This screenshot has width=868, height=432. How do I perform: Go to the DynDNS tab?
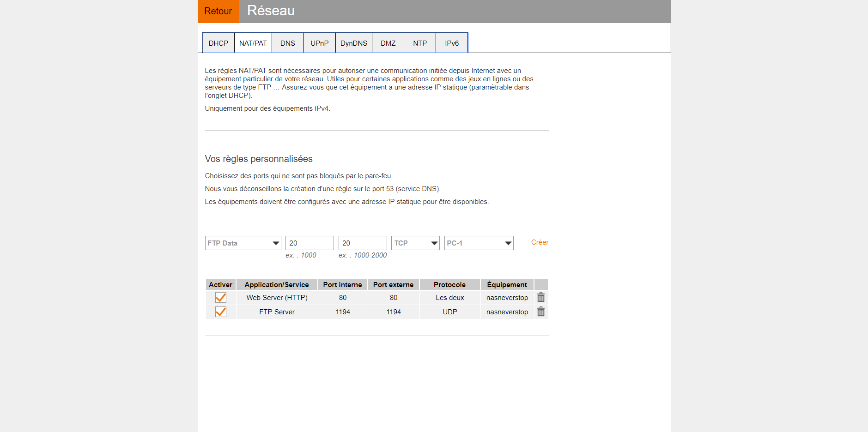pos(354,43)
